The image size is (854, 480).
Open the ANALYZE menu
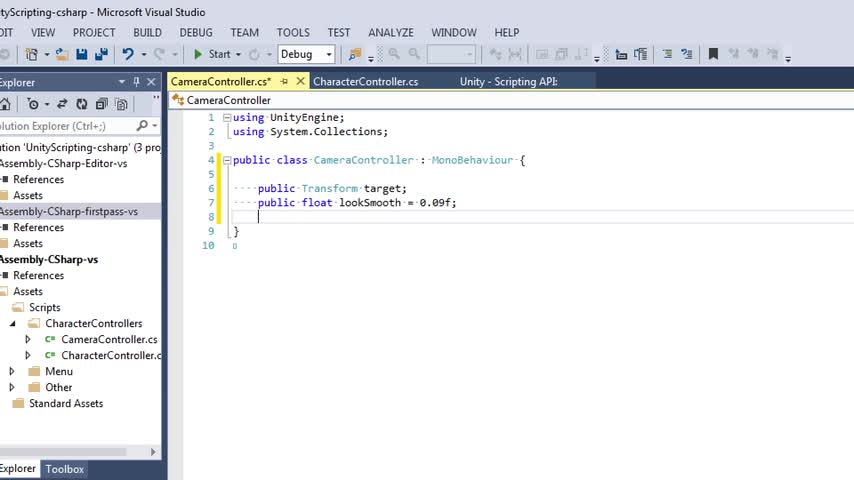coord(391,33)
